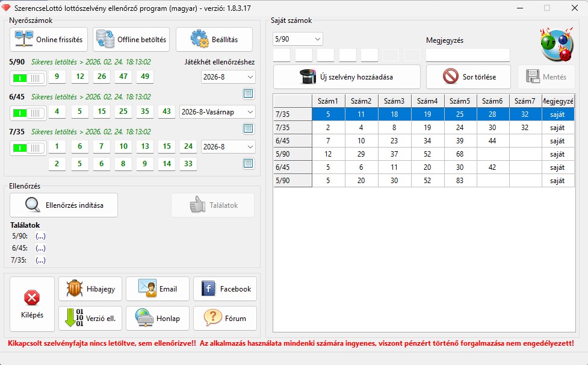Start checking with Ellenőrzés indítása
The width and height of the screenshot is (588, 365).
pos(64,205)
